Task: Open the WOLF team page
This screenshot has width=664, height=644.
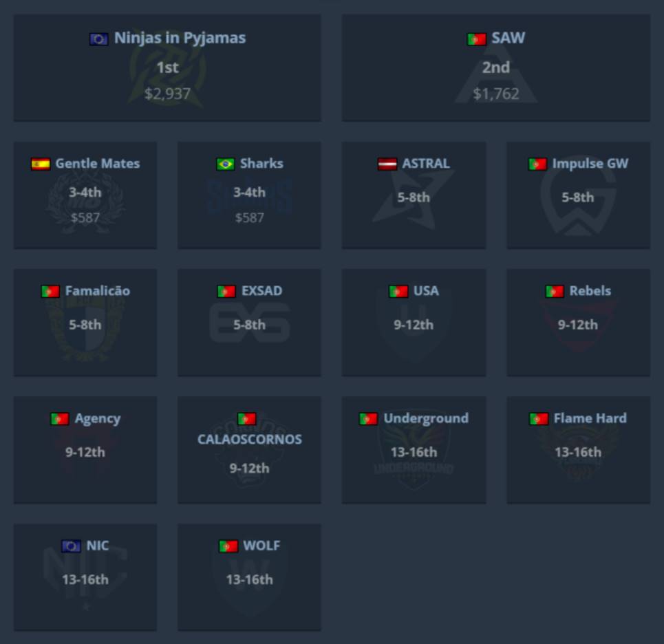Action: point(261,546)
